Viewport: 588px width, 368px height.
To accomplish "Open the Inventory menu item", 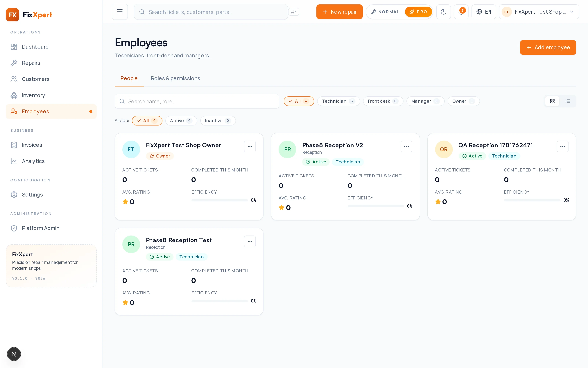I will 51,95.
